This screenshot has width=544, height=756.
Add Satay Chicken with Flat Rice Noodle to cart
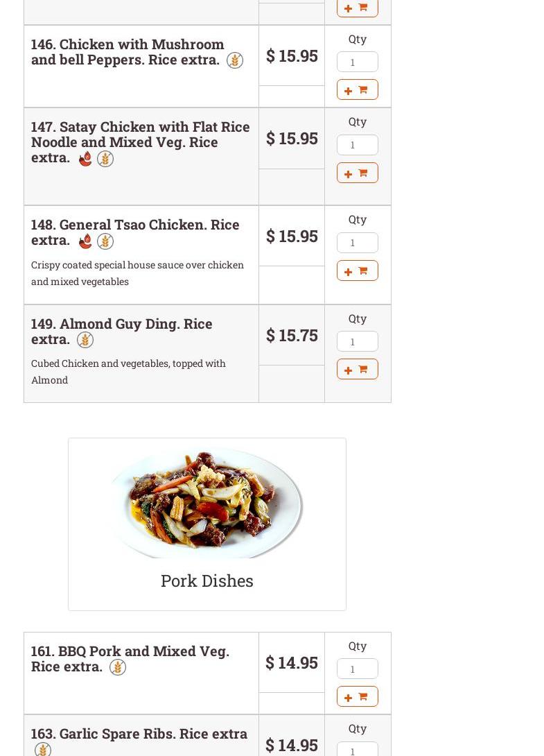pos(357,173)
